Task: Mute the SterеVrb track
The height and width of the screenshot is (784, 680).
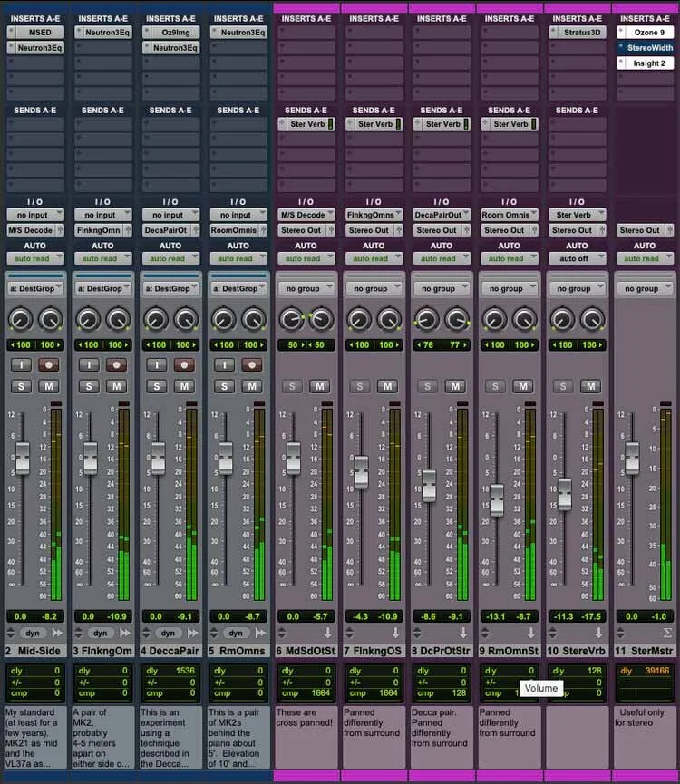Action: coord(591,386)
